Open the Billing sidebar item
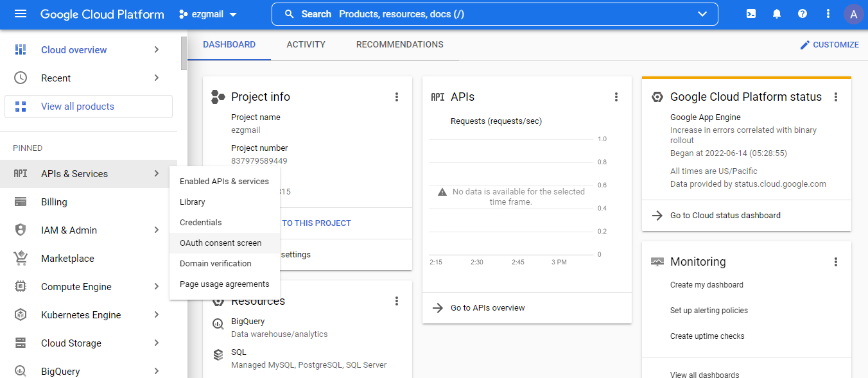868x378 pixels. (x=89, y=202)
